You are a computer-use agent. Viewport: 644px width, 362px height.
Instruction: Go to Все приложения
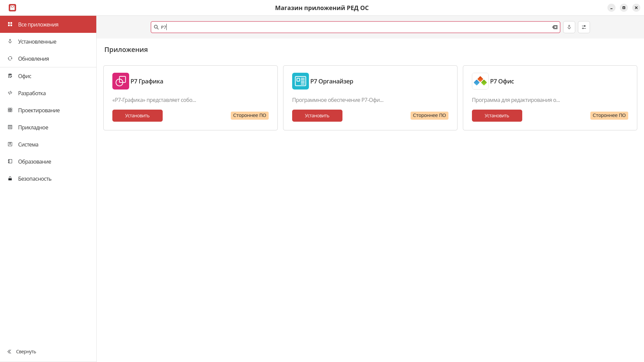38,24
